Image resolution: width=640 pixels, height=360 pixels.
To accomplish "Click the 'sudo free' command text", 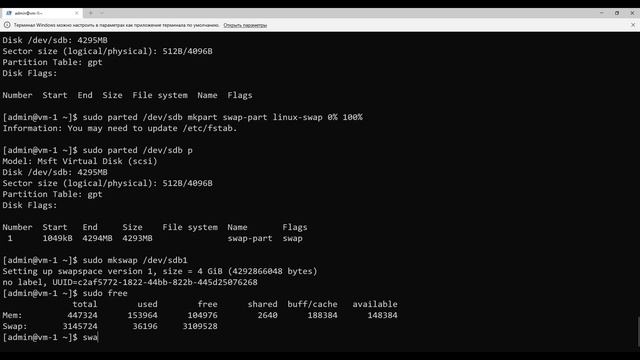I will [105, 293].
